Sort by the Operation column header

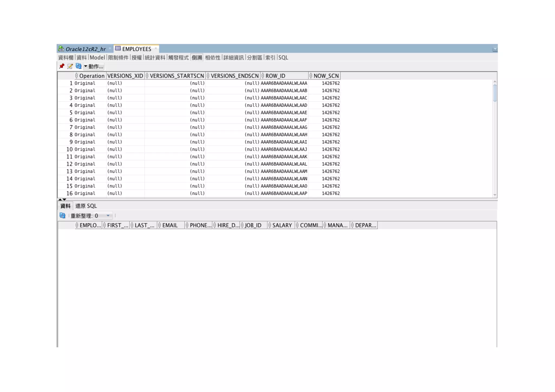(91, 76)
